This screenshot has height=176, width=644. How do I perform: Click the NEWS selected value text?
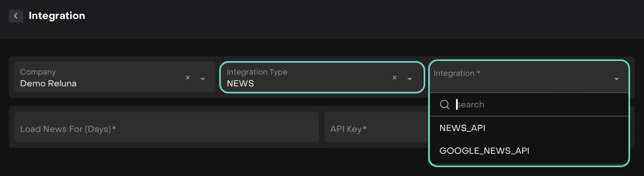click(241, 83)
